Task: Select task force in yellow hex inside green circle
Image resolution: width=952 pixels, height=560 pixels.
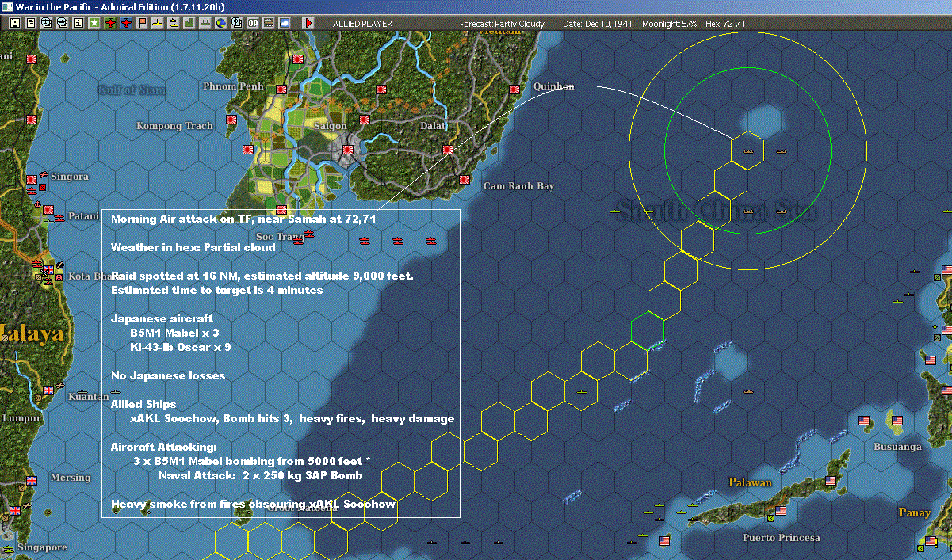Action: 747,150
